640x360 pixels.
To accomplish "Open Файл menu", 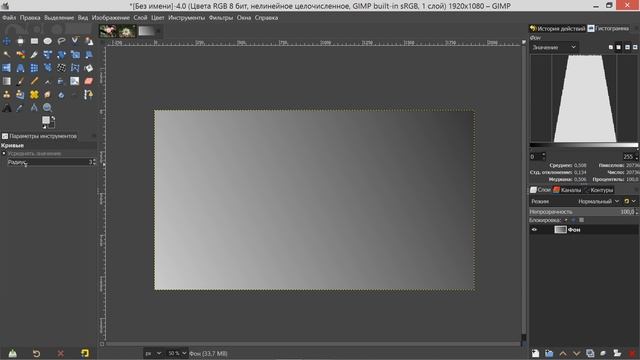I will pos(9,18).
